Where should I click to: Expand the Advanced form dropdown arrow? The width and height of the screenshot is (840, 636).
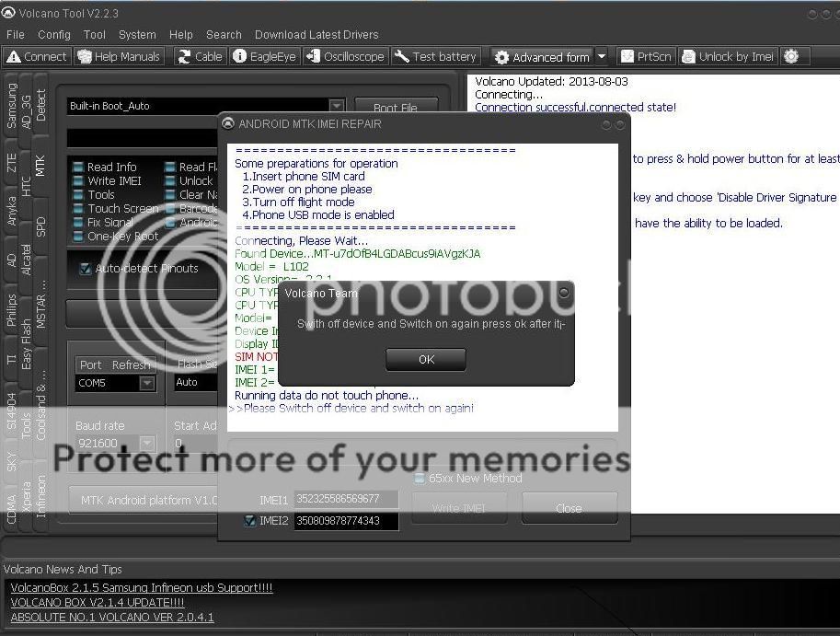pos(602,56)
